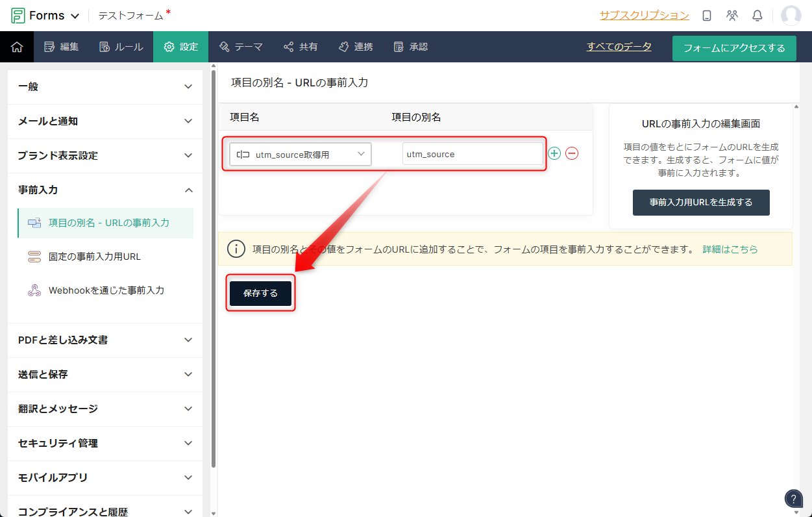Click the green plus icon to add row
Screen dimensions: 812x517
(x=554, y=153)
